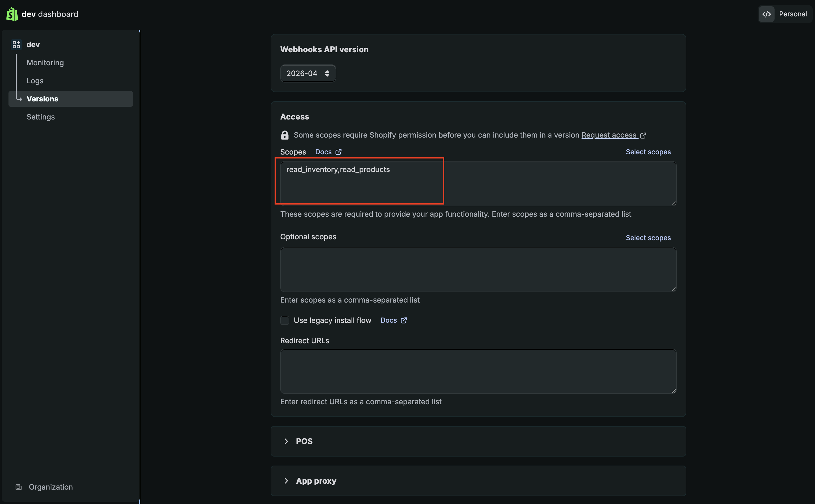
Task: Click the Redirect URLs label
Action: tap(305, 341)
